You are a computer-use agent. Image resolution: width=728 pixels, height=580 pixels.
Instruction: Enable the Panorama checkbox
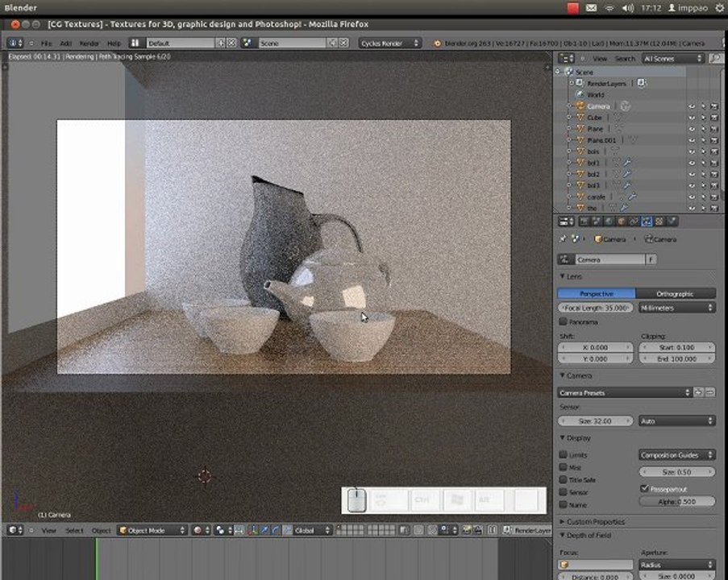tap(564, 321)
